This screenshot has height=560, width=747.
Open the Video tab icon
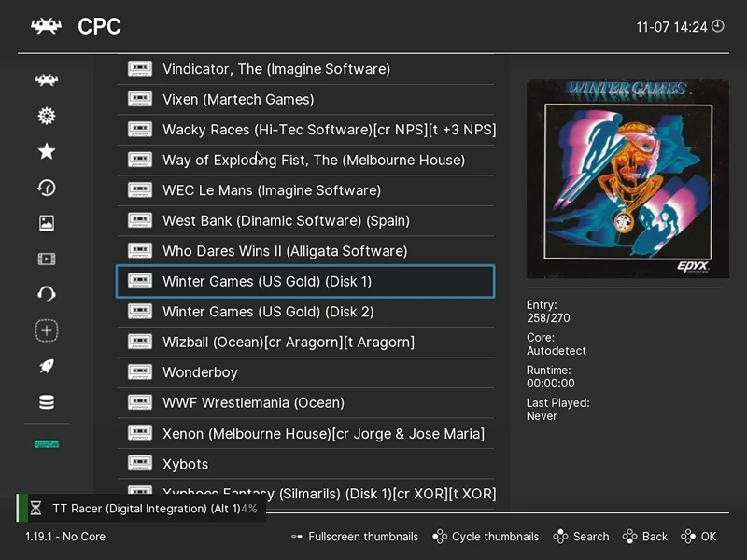(x=47, y=259)
